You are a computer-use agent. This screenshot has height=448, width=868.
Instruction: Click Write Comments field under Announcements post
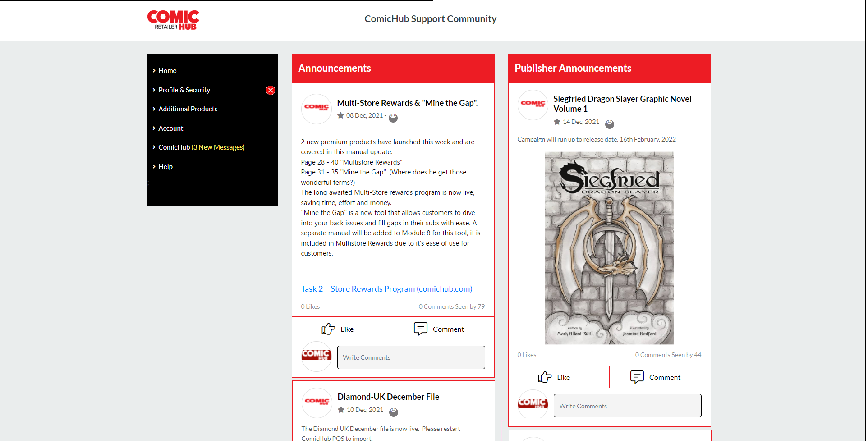click(x=411, y=357)
